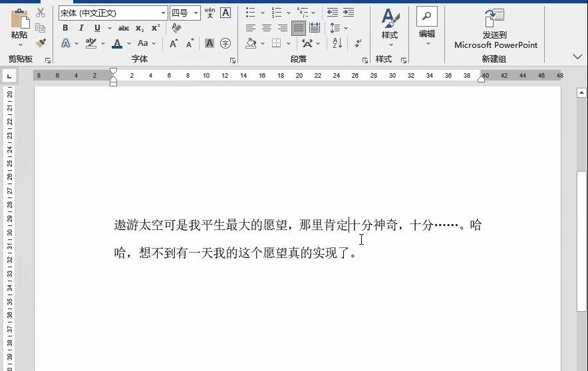Apply a multilevel list
The height and width of the screenshot is (371, 588).
(x=303, y=13)
